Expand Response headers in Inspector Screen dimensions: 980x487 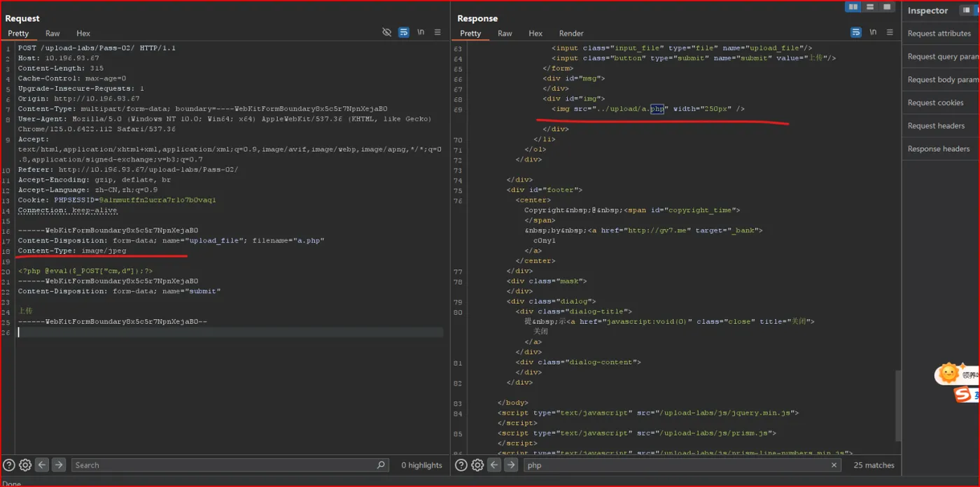pyautogui.click(x=941, y=149)
